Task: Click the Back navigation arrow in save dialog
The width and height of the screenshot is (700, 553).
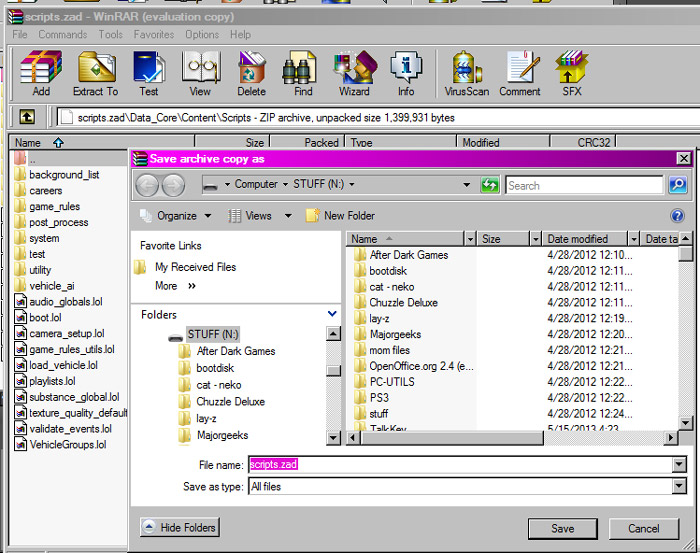Action: [x=147, y=185]
